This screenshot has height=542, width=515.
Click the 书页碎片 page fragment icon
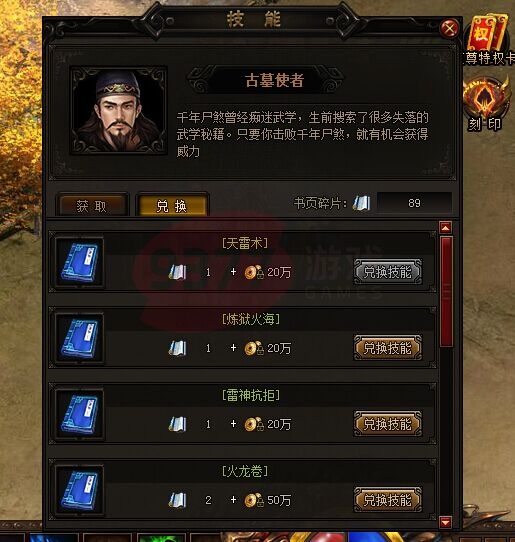tap(362, 203)
